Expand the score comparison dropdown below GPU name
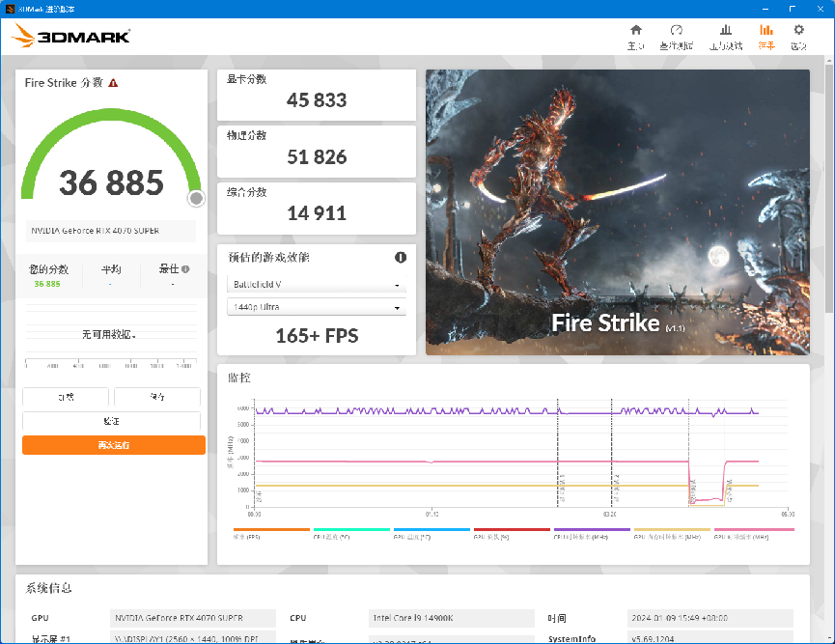The image size is (835, 644). [110, 231]
